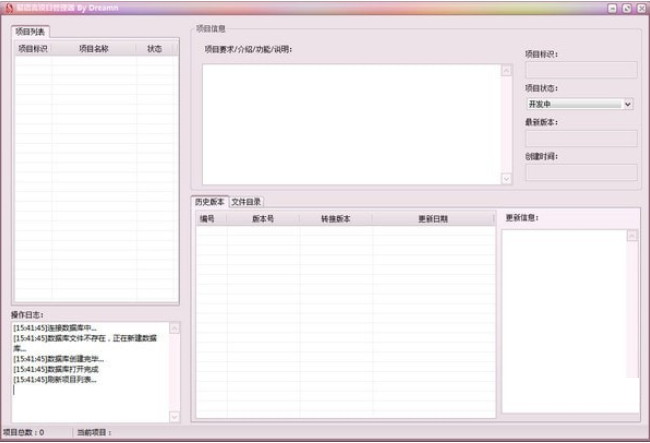Screen dimensions: 650x443
Task: Click the 项目标识 input field on right
Action: [x=581, y=70]
